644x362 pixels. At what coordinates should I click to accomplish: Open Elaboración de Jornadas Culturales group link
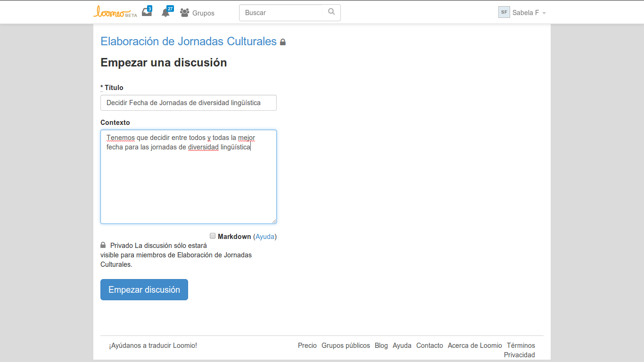tap(189, 41)
